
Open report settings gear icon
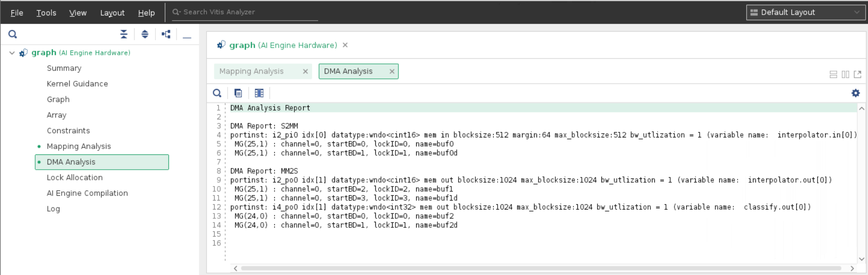click(855, 93)
